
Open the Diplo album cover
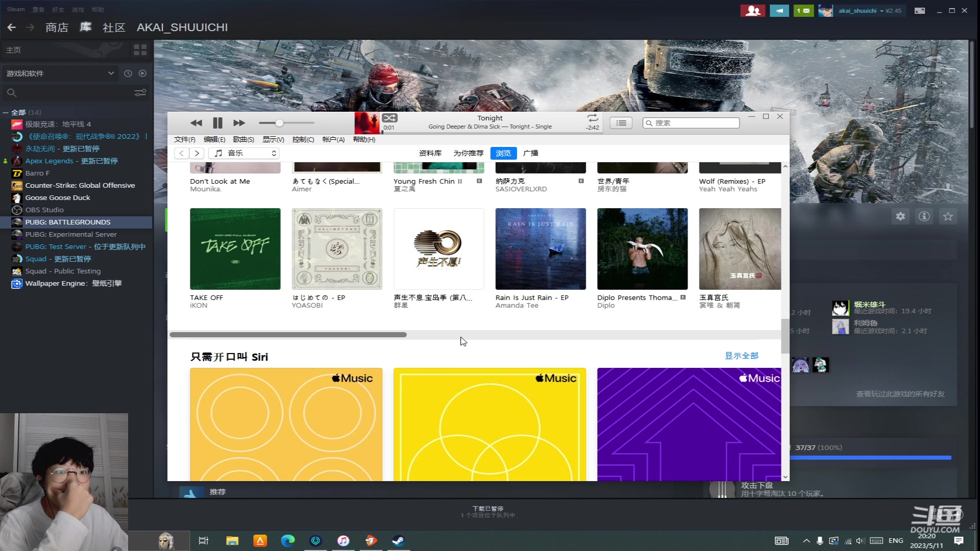(642, 249)
